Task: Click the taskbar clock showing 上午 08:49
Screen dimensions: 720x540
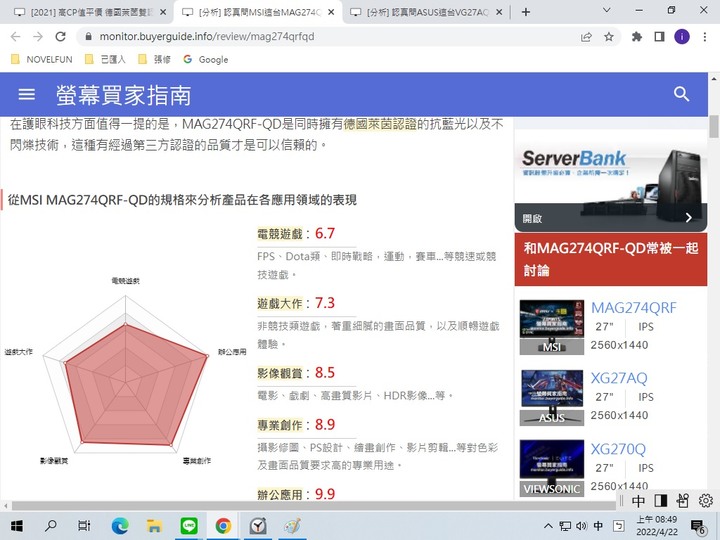Action: tap(656, 526)
